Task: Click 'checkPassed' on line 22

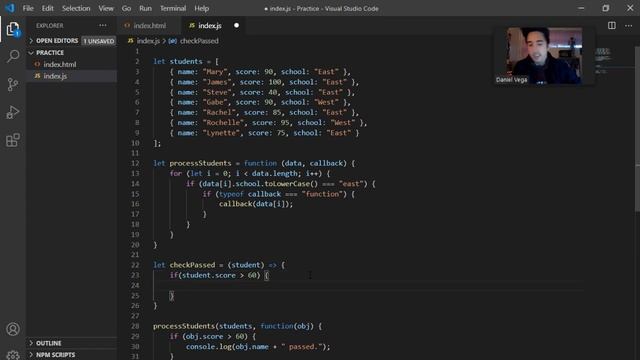Action: (192, 265)
